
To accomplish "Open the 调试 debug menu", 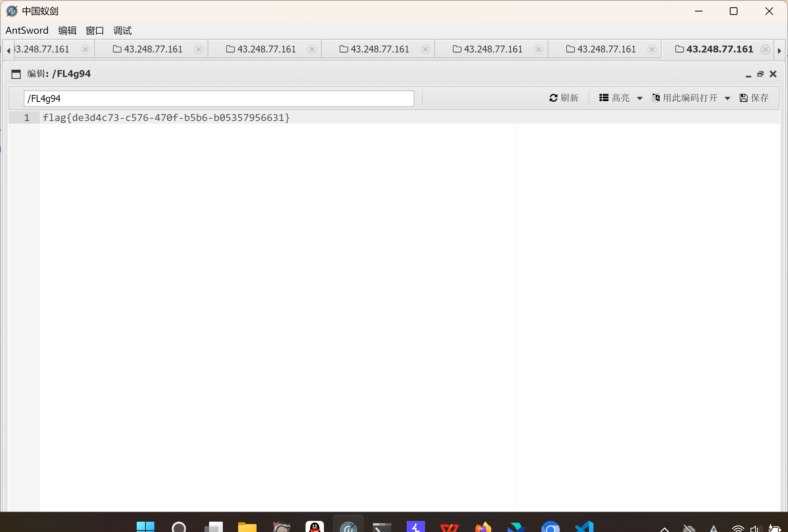I will 122,31.
